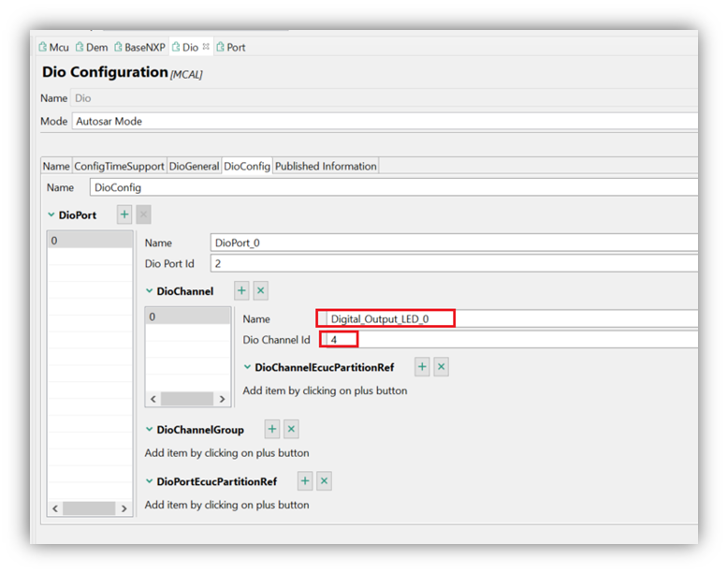Click the [MCAL] label in the heading
The image size is (728, 574).
(186, 74)
